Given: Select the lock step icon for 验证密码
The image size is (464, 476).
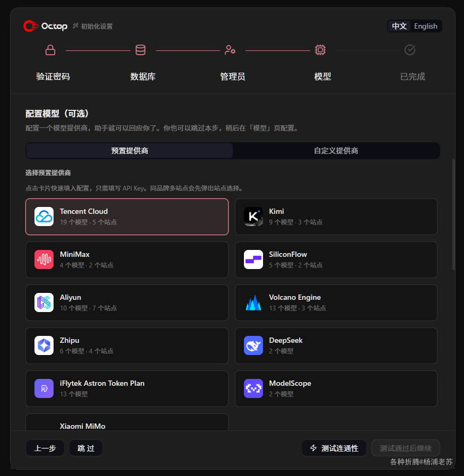Looking at the screenshot, I should [x=50, y=50].
